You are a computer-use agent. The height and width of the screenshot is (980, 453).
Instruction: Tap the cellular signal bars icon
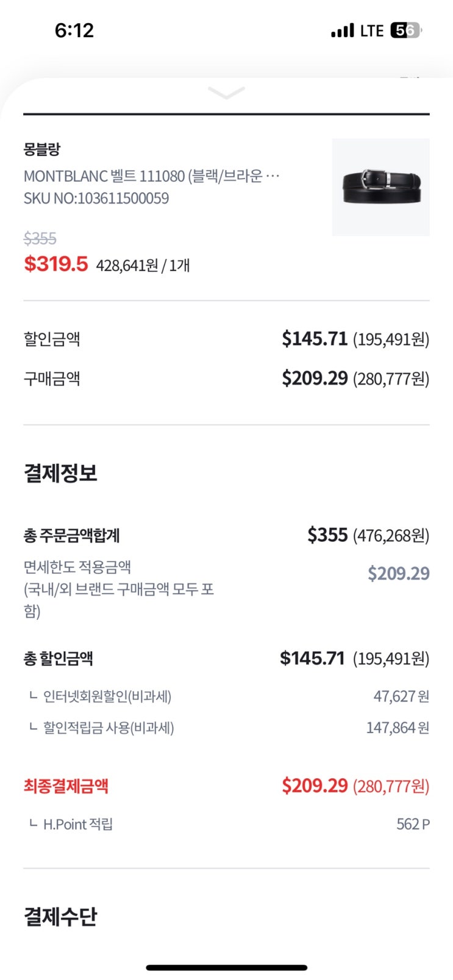coord(342,30)
